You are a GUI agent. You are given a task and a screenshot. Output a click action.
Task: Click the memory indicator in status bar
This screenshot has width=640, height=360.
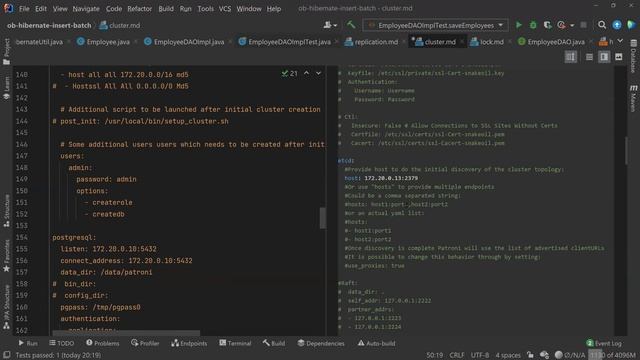click(612, 355)
